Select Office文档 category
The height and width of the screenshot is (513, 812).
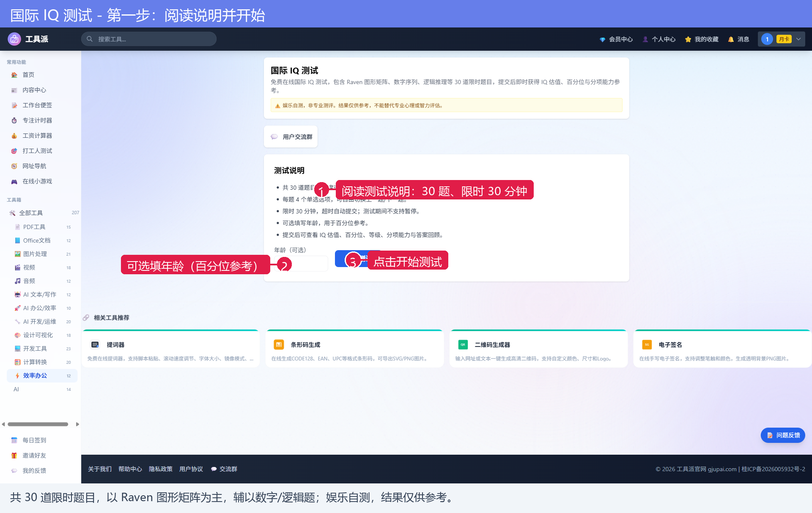[x=42, y=240]
